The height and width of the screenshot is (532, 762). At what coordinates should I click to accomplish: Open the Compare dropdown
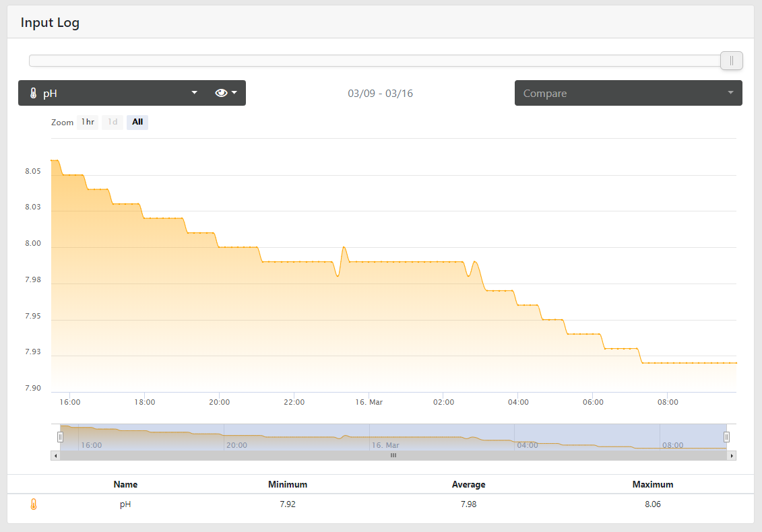point(629,93)
